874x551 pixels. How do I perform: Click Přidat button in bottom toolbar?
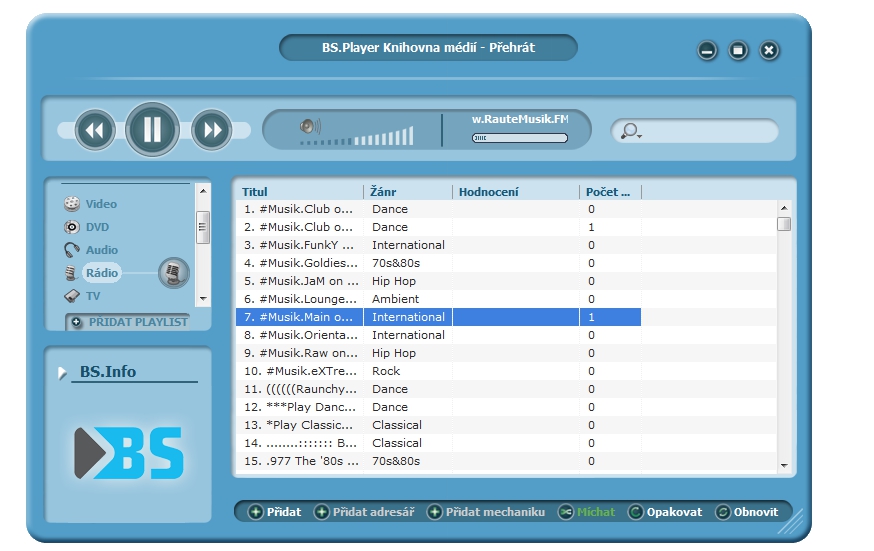pyautogui.click(x=275, y=512)
